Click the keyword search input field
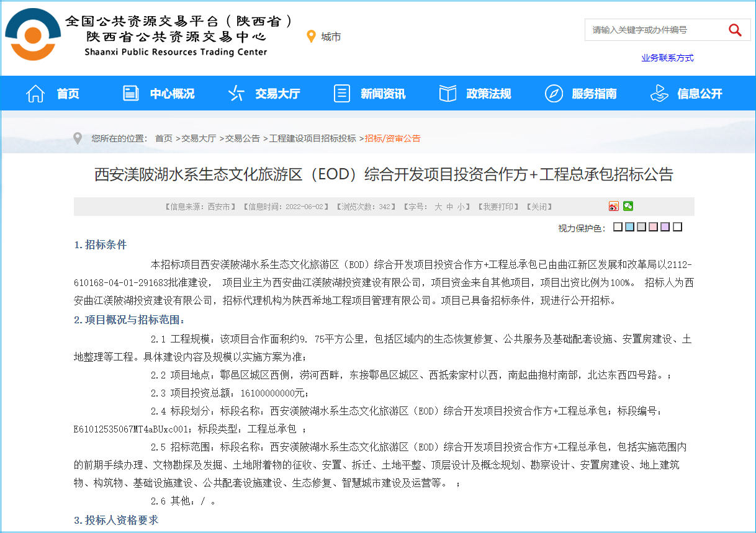Screen dimensions: 756x533 pos(655,30)
